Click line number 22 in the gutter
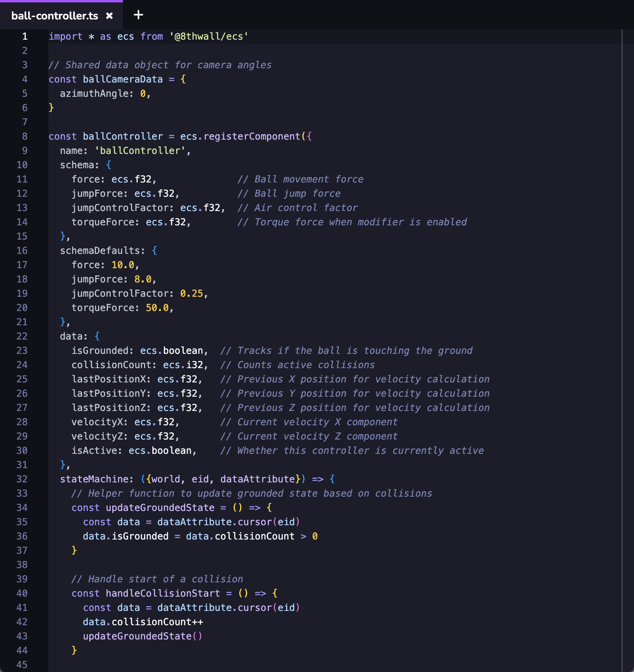The height and width of the screenshot is (672, 634). (22, 336)
